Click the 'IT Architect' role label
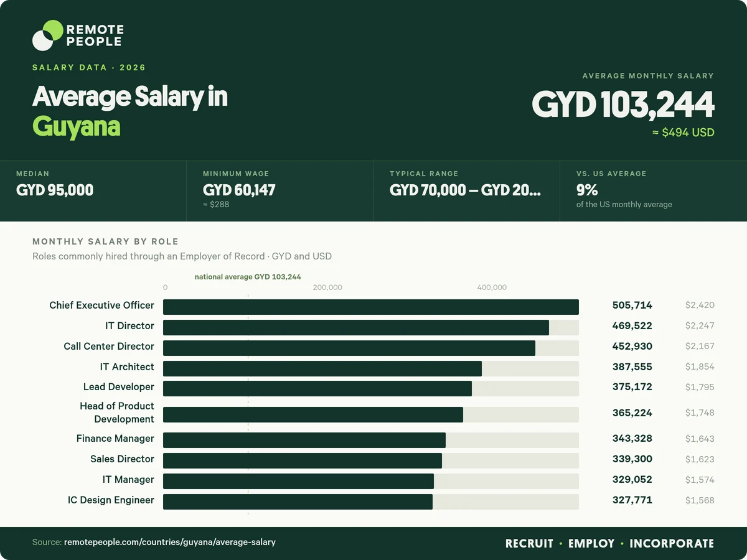This screenshot has width=747, height=560. (127, 367)
